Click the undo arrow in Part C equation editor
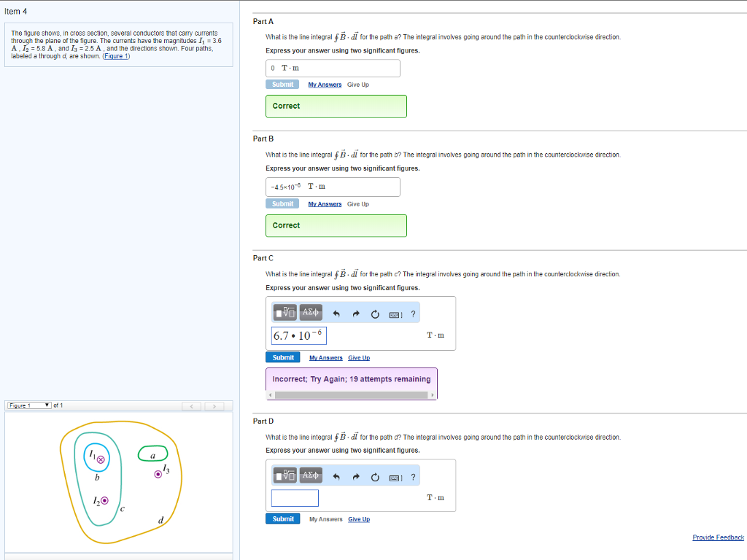 [336, 313]
